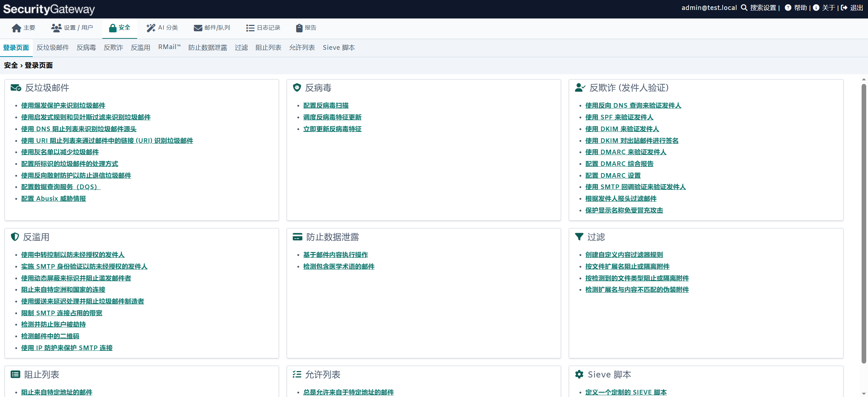The height and width of the screenshot is (397, 868).
Task: Click the envelope icon for 邮件/队列
Action: (x=198, y=28)
